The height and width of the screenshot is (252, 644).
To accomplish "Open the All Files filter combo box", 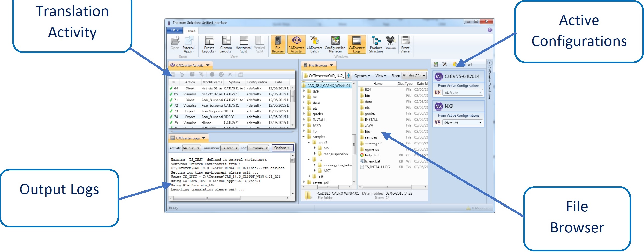I will [x=413, y=75].
